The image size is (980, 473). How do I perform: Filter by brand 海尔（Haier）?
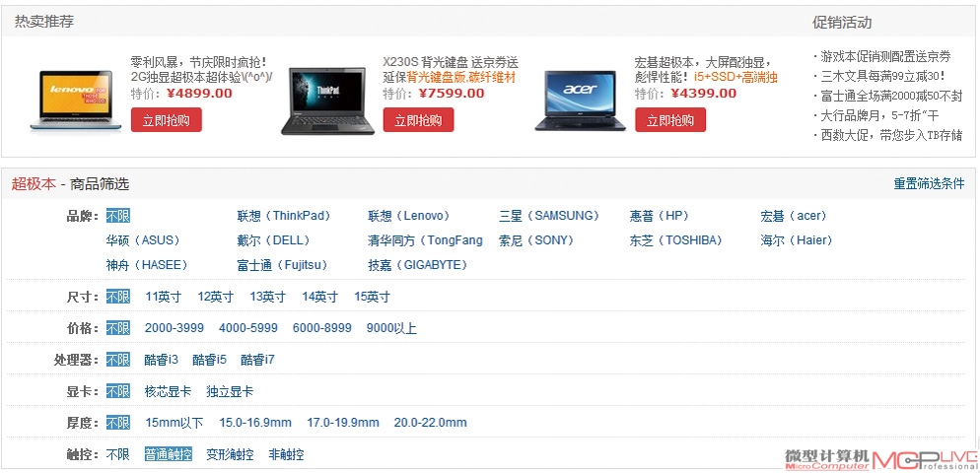pyautogui.click(x=797, y=240)
